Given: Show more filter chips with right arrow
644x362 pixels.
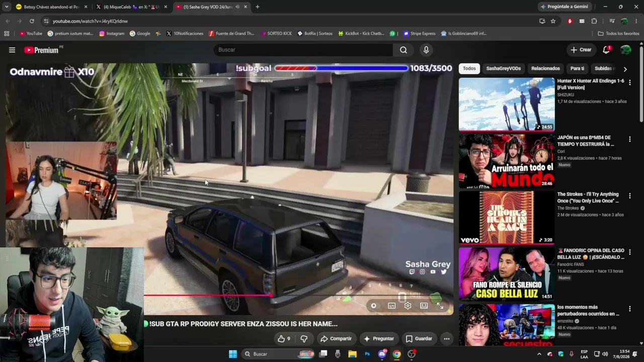Looking at the screenshot, I should click(x=625, y=69).
